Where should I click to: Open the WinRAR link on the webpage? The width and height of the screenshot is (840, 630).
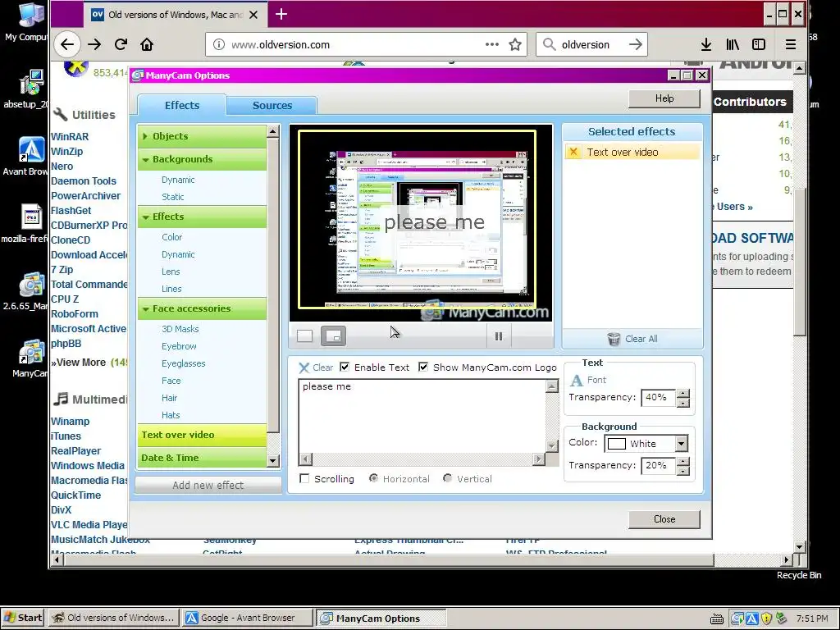pos(70,137)
